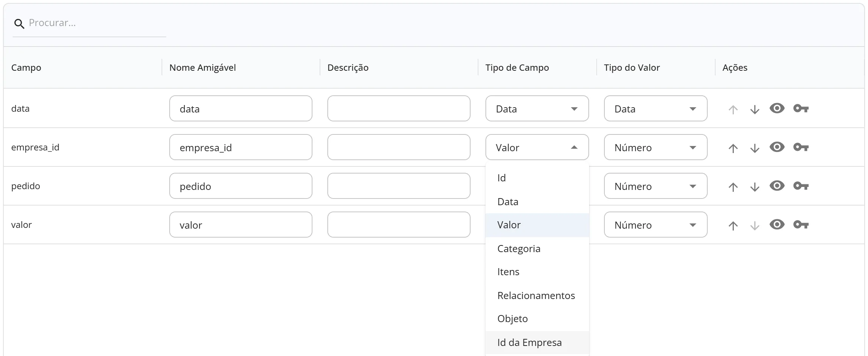Image resolution: width=868 pixels, height=356 pixels.
Task: Click Descrição field for empresa_id row
Action: (x=399, y=147)
